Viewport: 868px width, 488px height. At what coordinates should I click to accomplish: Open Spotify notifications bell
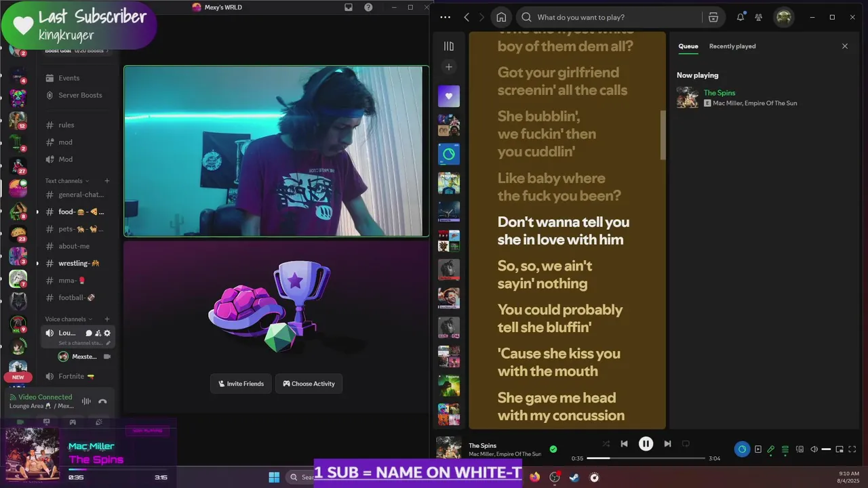click(x=741, y=17)
